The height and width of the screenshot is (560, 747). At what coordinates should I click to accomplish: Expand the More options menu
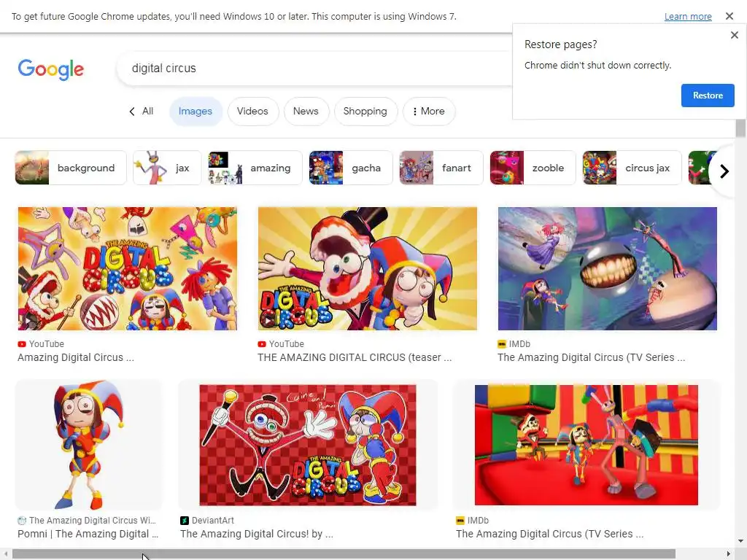tap(429, 112)
